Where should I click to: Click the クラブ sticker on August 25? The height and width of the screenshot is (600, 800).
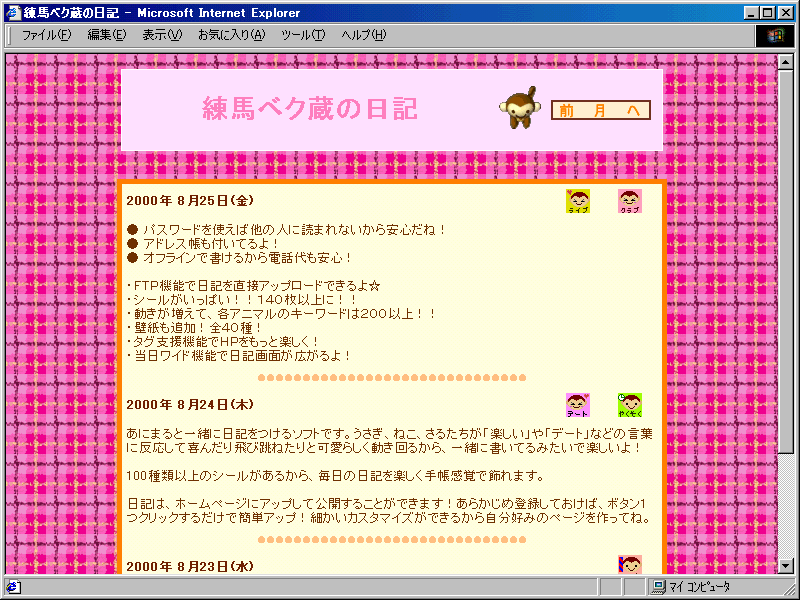click(630, 201)
